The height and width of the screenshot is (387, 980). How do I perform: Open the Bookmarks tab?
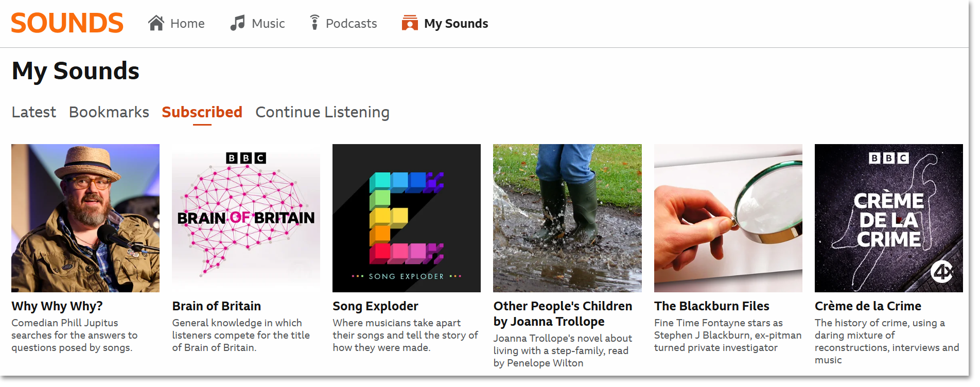click(x=109, y=112)
